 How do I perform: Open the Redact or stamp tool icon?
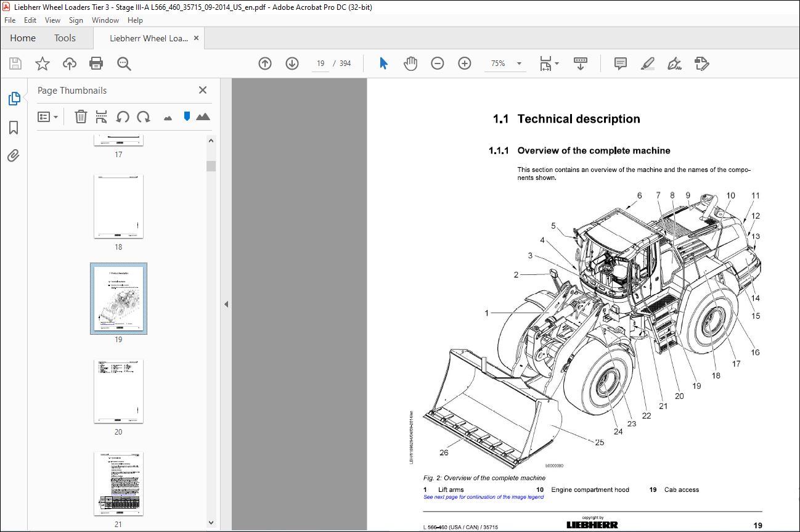click(x=701, y=63)
